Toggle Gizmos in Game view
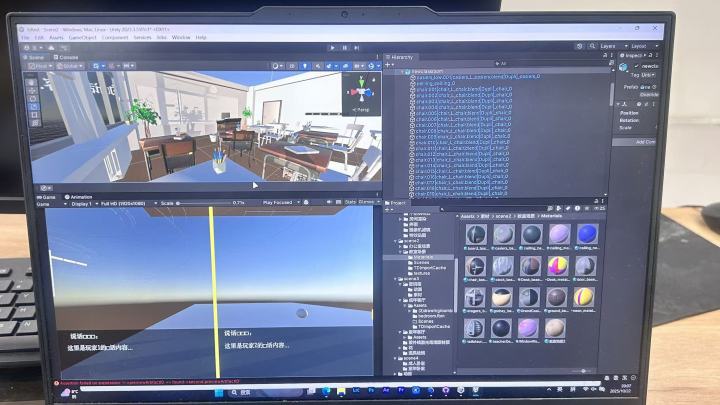This screenshot has width=720, height=405. [368, 202]
